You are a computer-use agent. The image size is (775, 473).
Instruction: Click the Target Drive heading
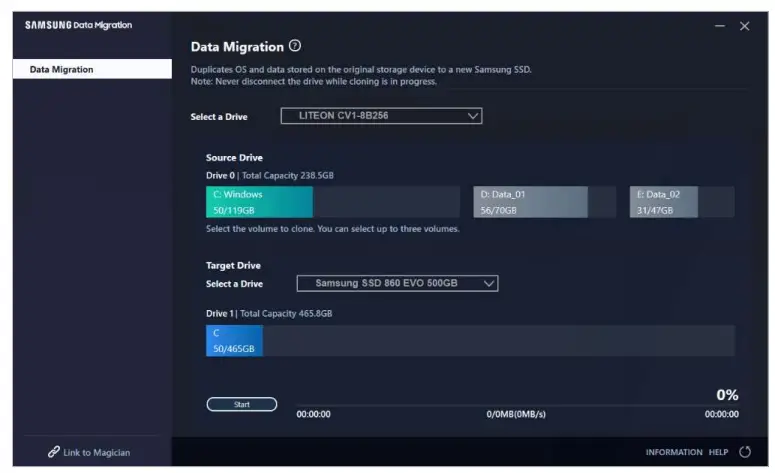[233, 265]
